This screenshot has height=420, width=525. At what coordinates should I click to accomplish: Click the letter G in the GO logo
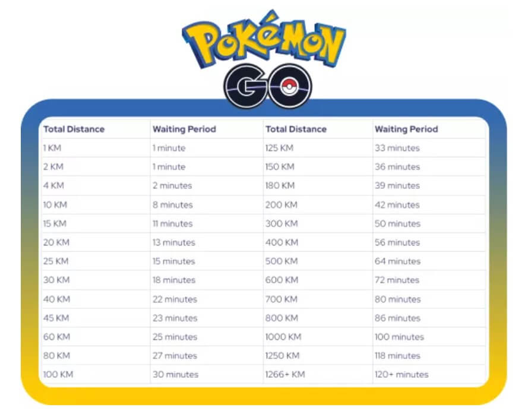(x=245, y=86)
